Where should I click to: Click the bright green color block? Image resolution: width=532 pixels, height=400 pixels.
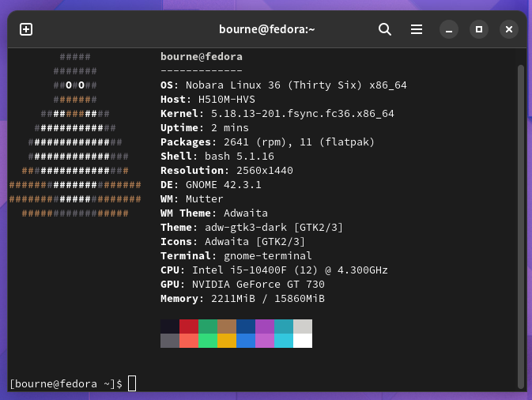(208, 341)
